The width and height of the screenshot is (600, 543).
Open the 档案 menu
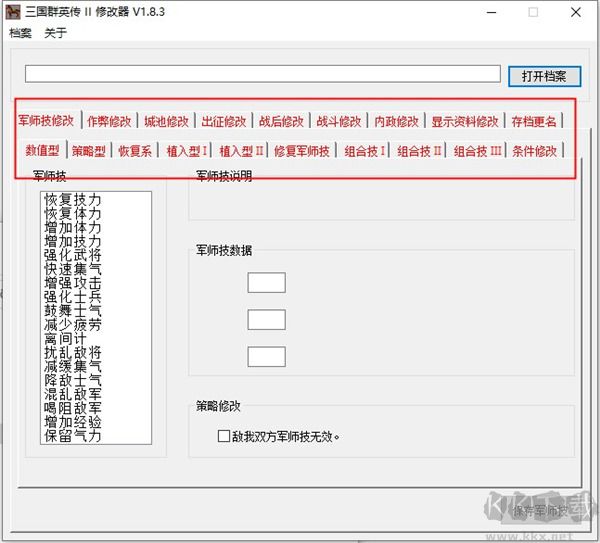click(x=20, y=33)
